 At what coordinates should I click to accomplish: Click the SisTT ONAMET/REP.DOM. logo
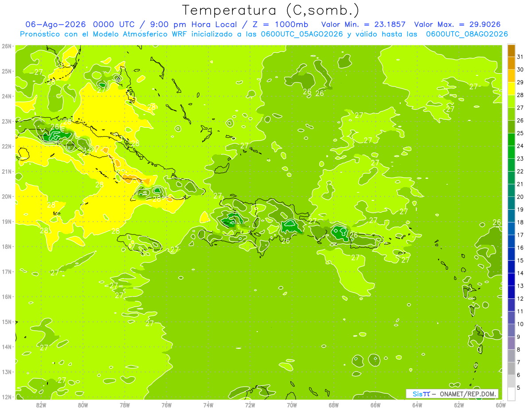click(x=452, y=394)
